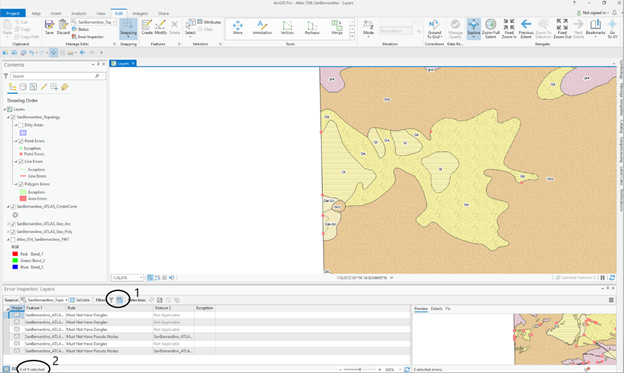Choose the Vertices edit tool
Viewport: 624px width, 373px height.
pyautogui.click(x=287, y=27)
